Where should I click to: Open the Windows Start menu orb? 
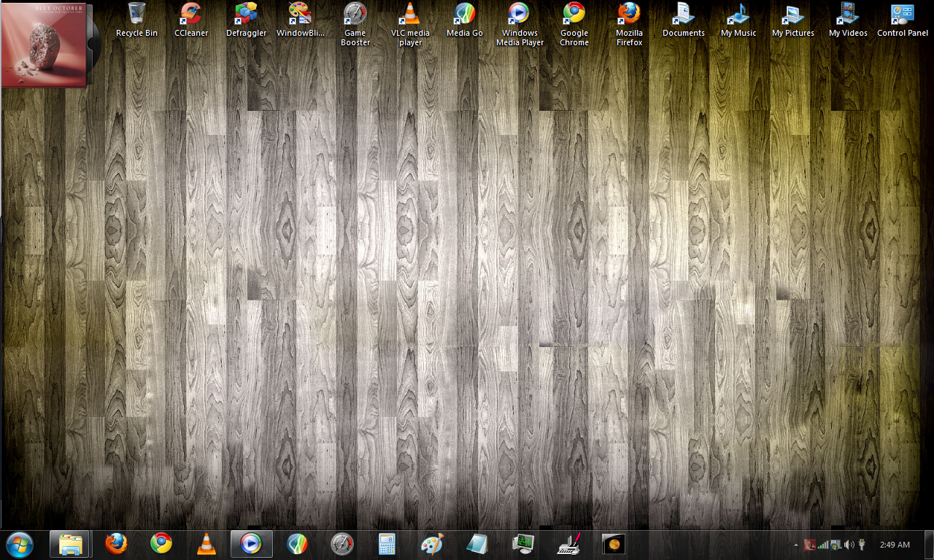click(x=20, y=544)
